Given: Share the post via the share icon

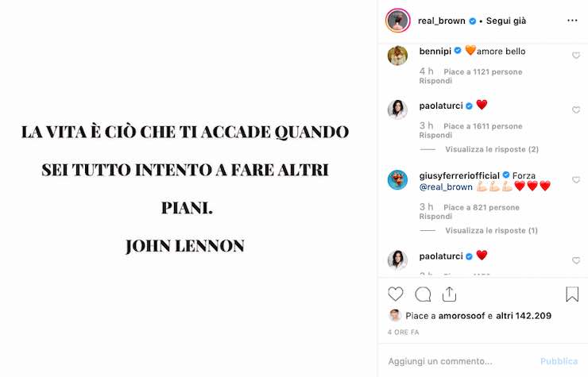Looking at the screenshot, I should point(449,294).
